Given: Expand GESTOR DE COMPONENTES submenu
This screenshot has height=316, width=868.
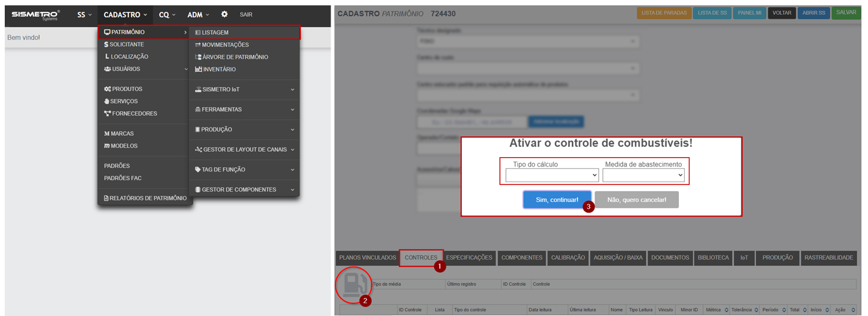Looking at the screenshot, I should coord(244,189).
